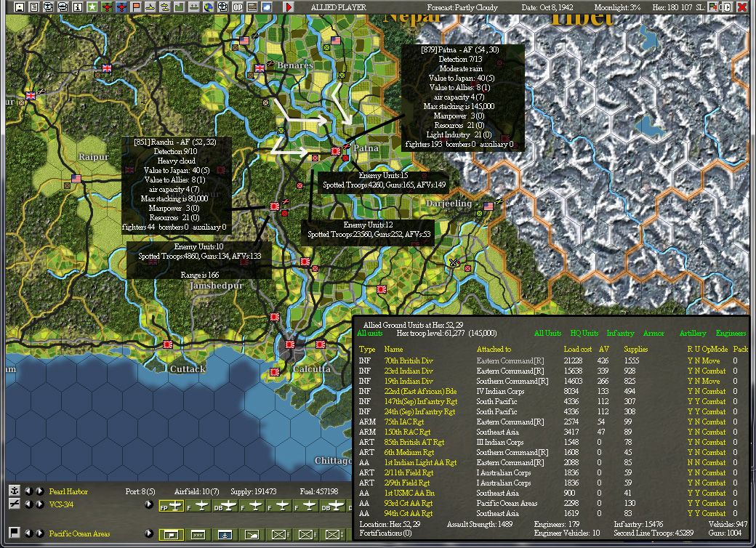Select previous HQ before Pacific Ocean Areas
The height and width of the screenshot is (548, 756).
click(x=29, y=533)
